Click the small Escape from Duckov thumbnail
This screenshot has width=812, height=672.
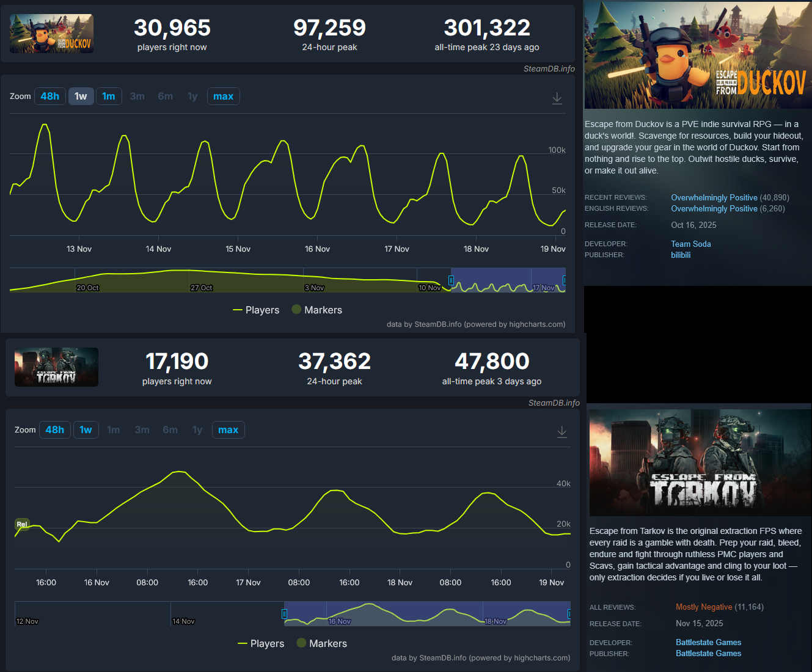click(x=52, y=34)
